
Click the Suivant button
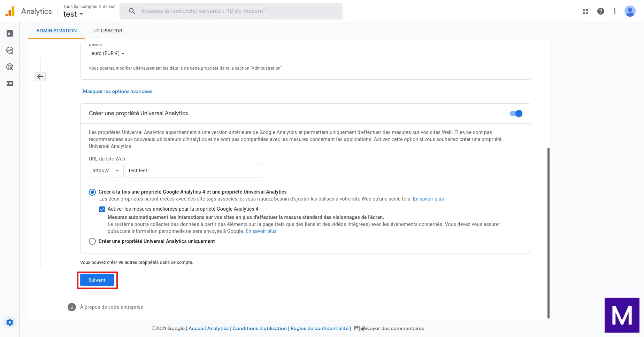[x=97, y=280]
